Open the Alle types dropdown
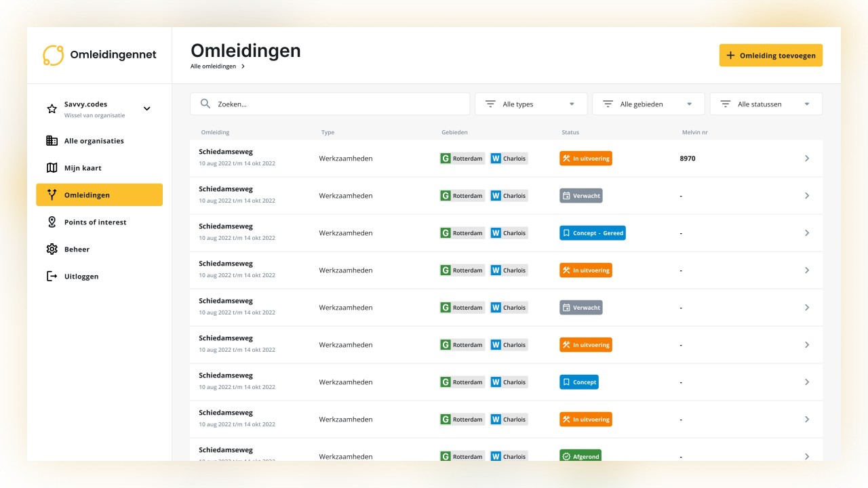Screen dimensions: 868x488 [x=531, y=104]
